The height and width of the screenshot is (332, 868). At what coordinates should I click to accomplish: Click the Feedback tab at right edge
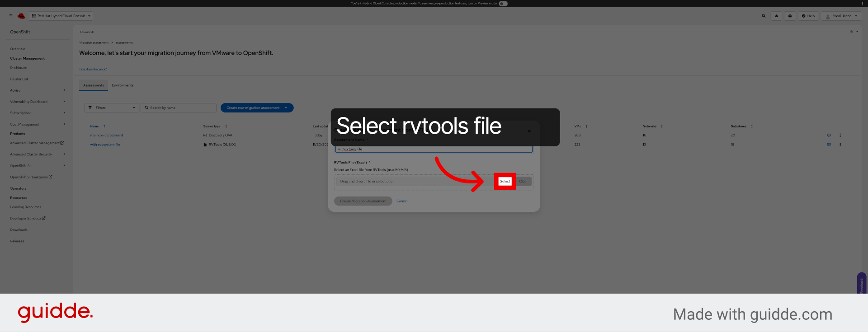tap(862, 284)
